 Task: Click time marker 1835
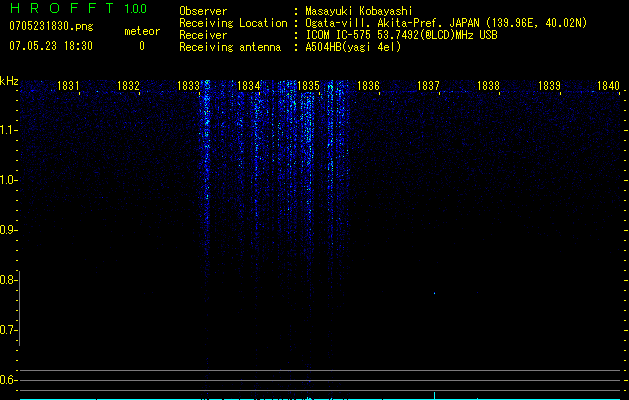coord(308,86)
